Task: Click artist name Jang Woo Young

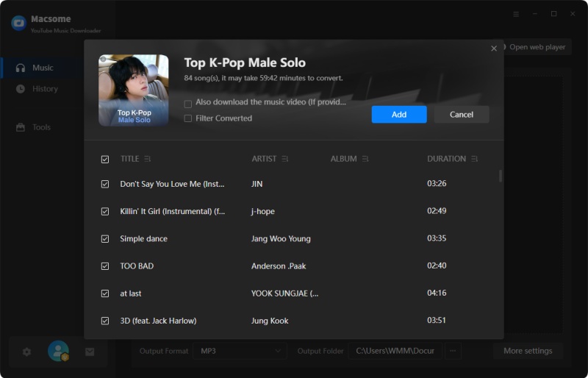Action: pos(281,239)
